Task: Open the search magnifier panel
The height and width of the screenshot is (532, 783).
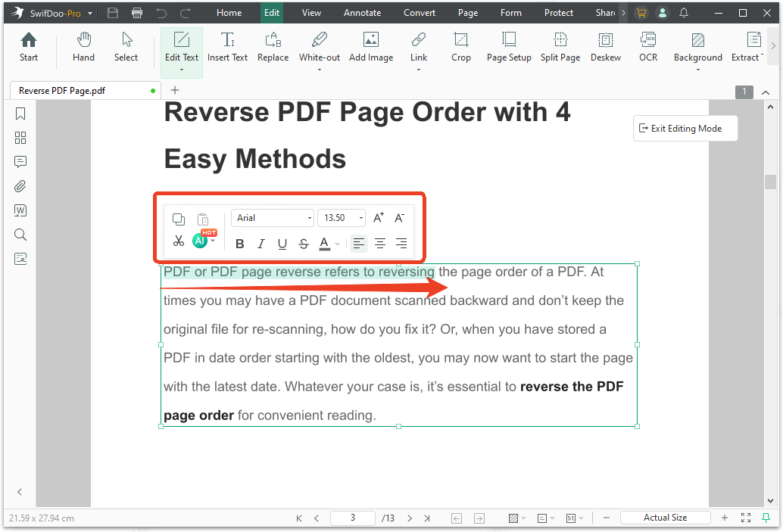Action: (20, 235)
